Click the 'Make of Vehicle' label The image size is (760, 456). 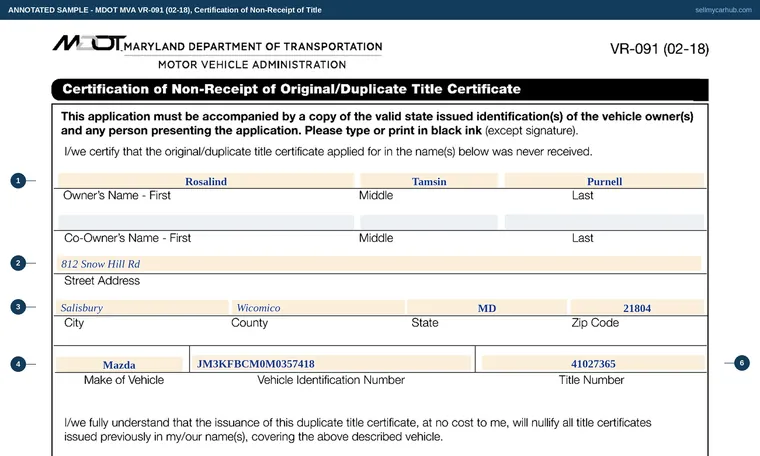coord(124,380)
